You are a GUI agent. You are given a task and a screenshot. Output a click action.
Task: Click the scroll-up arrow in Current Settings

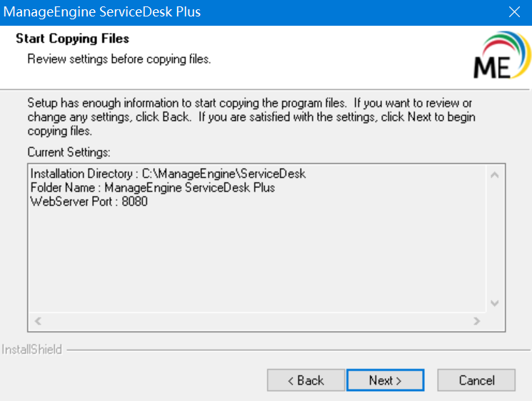(494, 174)
